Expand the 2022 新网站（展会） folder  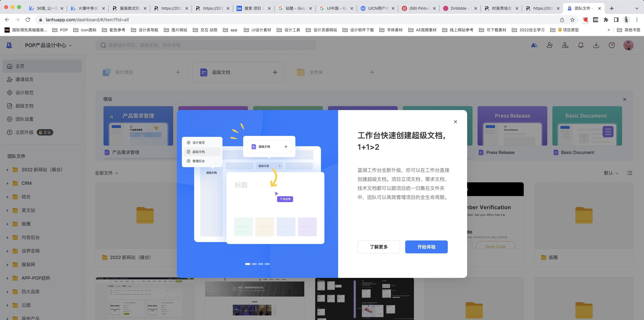7,170
